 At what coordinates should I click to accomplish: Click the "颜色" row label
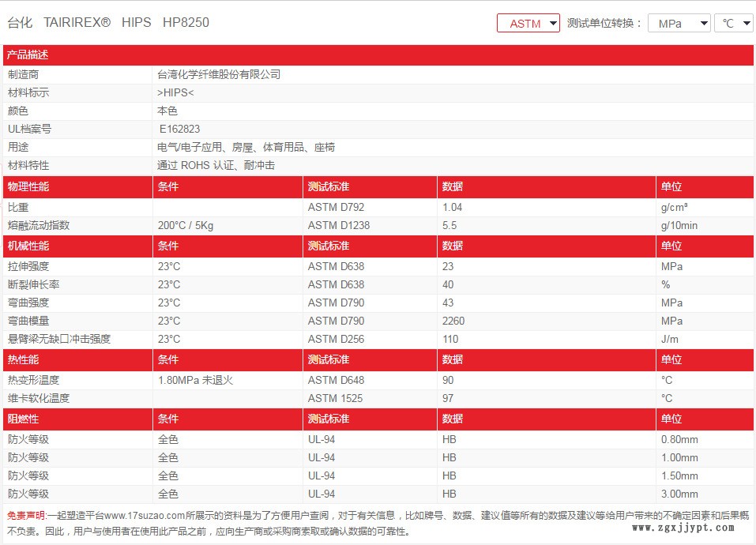pos(18,111)
